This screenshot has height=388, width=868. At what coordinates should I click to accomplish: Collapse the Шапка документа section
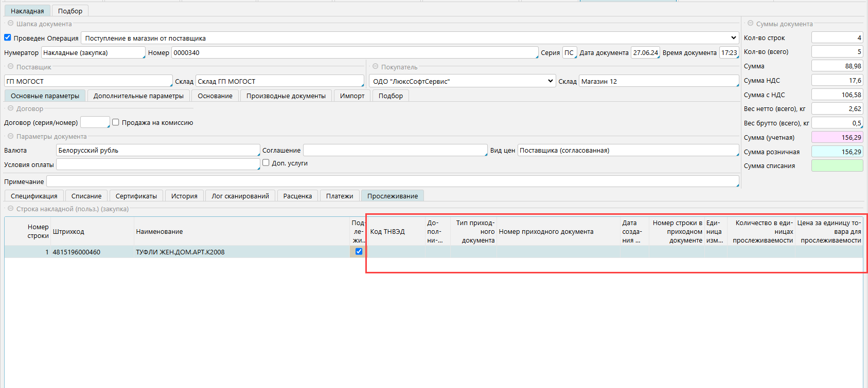point(10,24)
